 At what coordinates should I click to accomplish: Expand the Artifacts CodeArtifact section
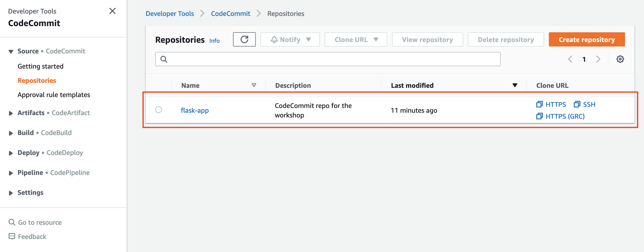pyautogui.click(x=11, y=113)
